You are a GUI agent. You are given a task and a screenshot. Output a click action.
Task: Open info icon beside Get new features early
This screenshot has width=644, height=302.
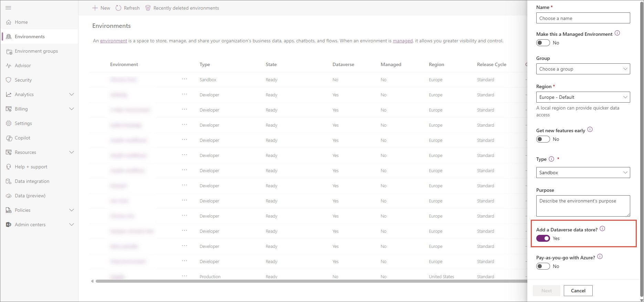click(590, 129)
